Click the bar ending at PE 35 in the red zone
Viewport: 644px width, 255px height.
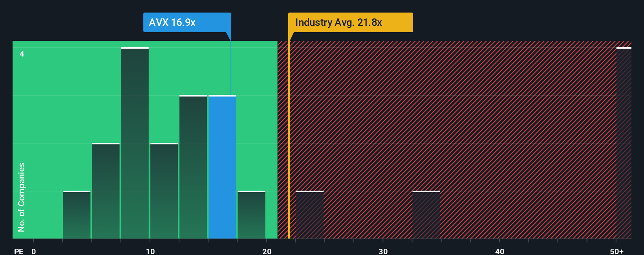426,215
